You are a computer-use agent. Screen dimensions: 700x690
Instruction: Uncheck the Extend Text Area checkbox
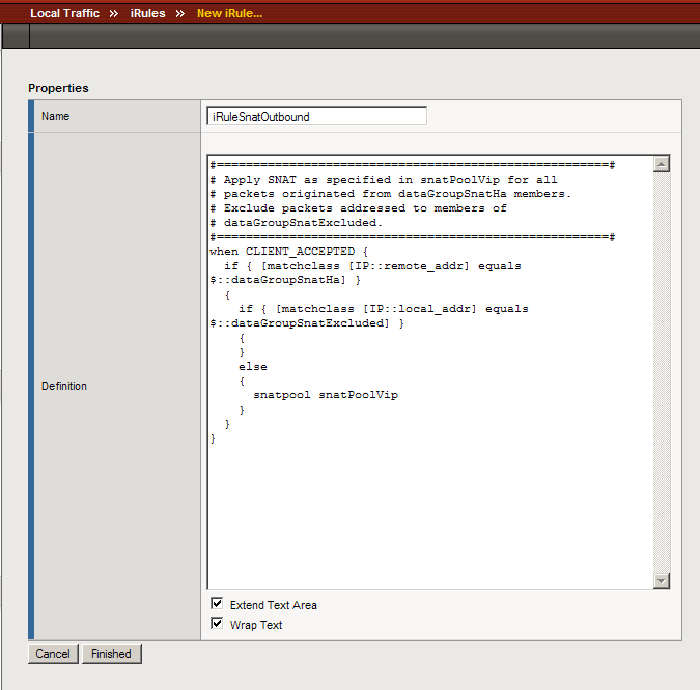[x=217, y=604]
